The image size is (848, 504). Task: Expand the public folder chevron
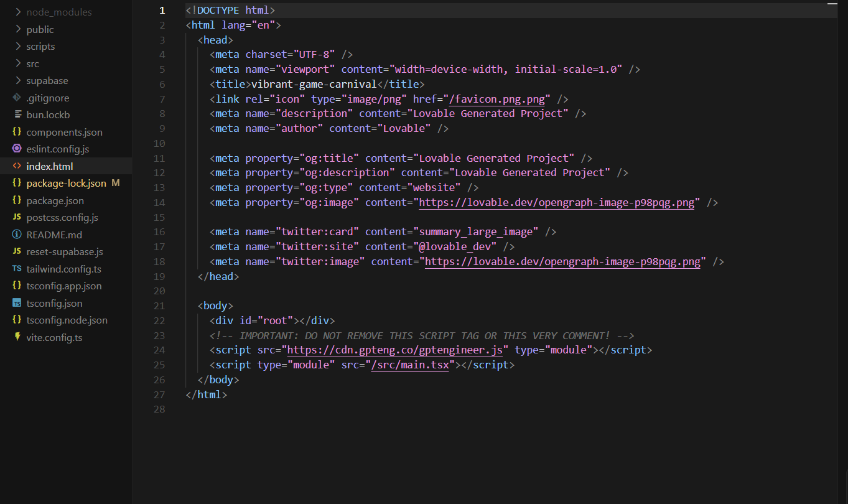(17, 29)
